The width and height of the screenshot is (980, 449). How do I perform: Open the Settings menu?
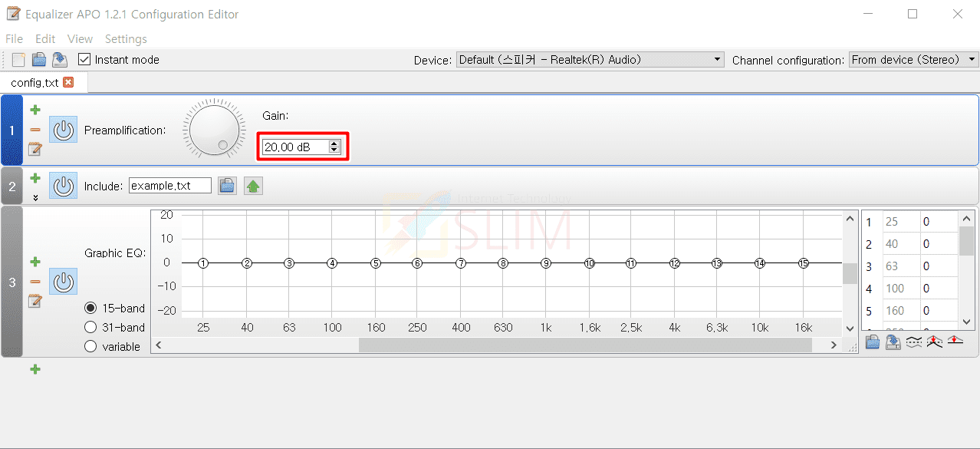tap(126, 38)
